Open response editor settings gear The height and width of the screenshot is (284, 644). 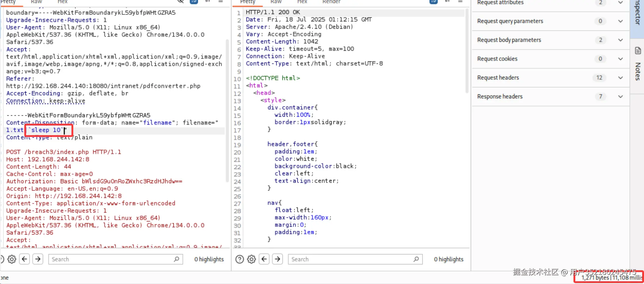[x=252, y=259]
